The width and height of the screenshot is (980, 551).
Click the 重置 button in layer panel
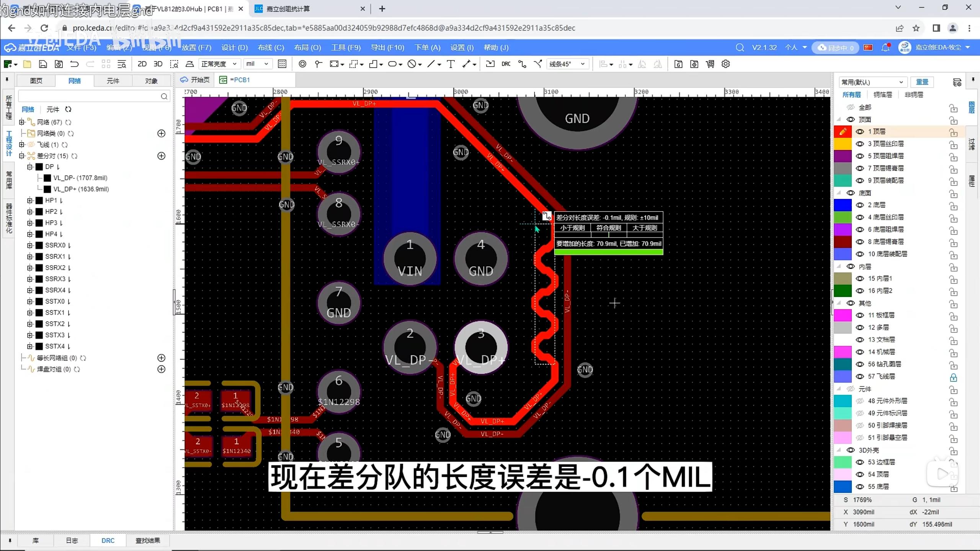pos(922,82)
